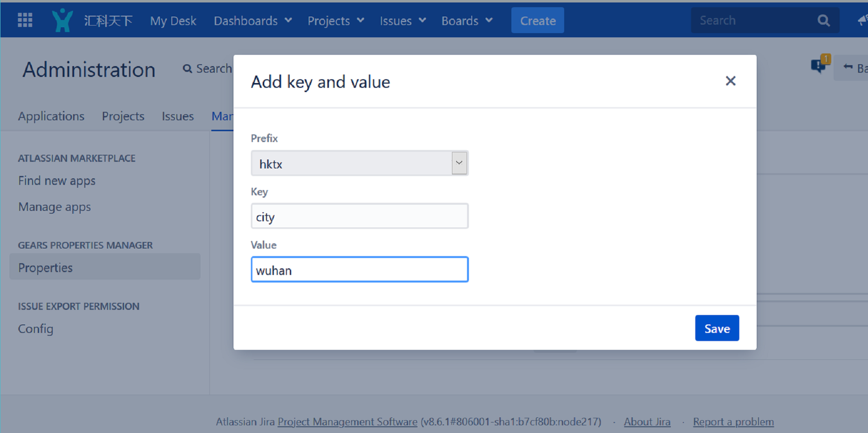Click the Back button arrow
868x433 pixels.
click(849, 68)
